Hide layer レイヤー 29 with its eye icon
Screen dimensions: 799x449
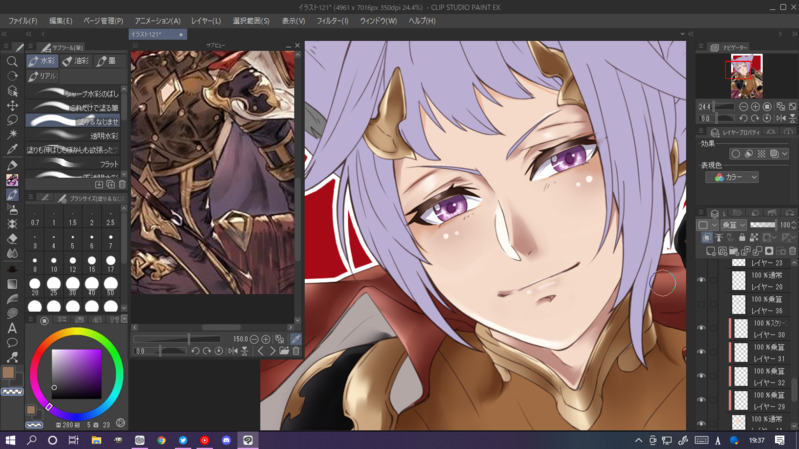click(702, 400)
